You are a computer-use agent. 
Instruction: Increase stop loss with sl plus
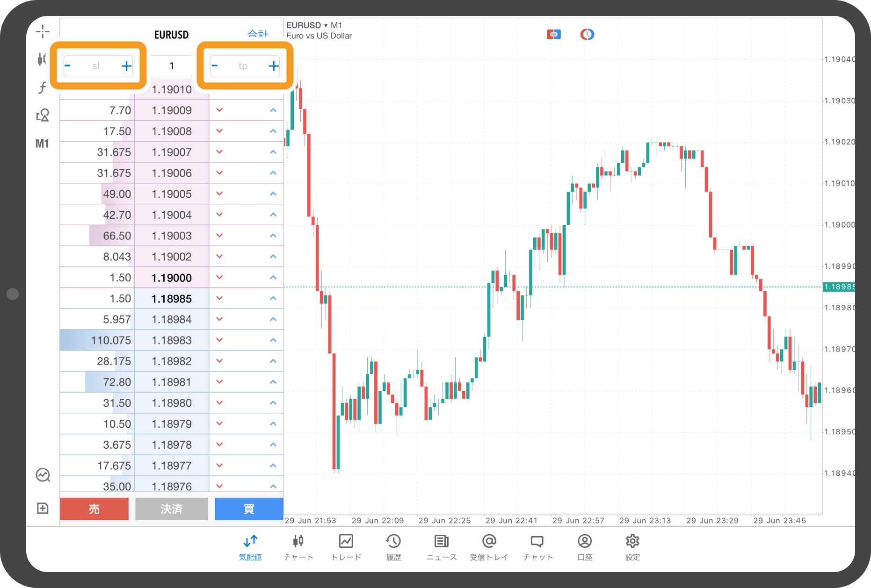[x=126, y=66]
